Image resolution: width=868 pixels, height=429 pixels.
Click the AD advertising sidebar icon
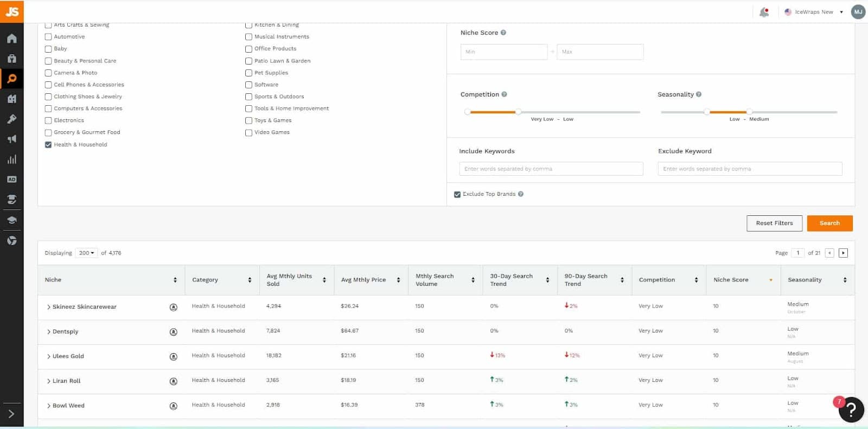coord(12,180)
